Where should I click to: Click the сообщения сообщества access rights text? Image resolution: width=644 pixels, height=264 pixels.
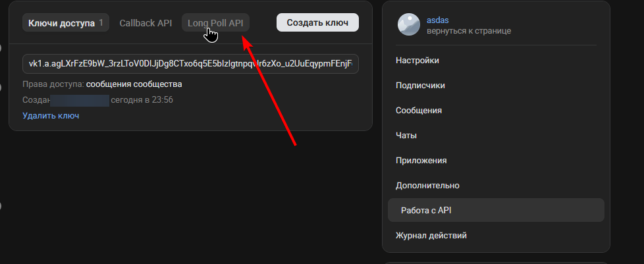pyautogui.click(x=134, y=84)
